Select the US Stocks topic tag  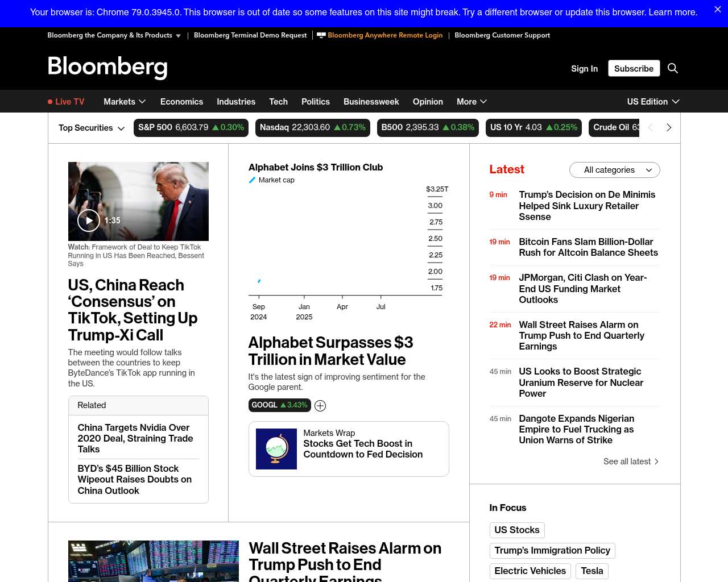(x=517, y=530)
